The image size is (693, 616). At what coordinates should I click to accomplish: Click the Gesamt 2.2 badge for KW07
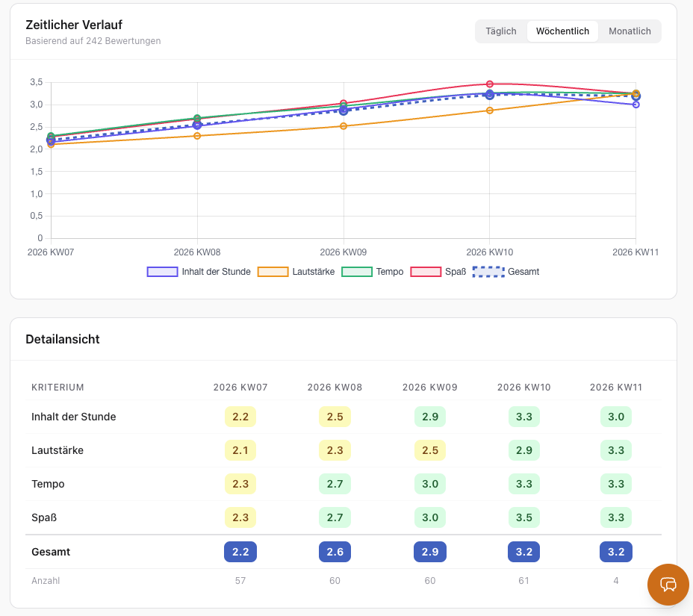pyautogui.click(x=240, y=552)
